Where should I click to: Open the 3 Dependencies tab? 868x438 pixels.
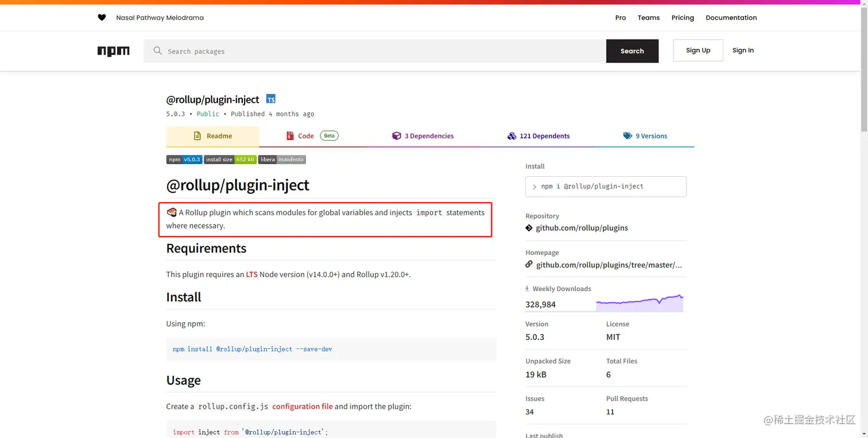[423, 136]
